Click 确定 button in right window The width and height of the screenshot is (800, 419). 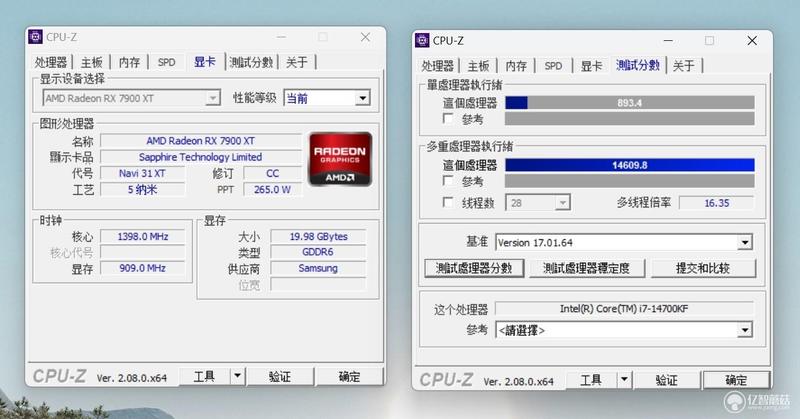736,380
